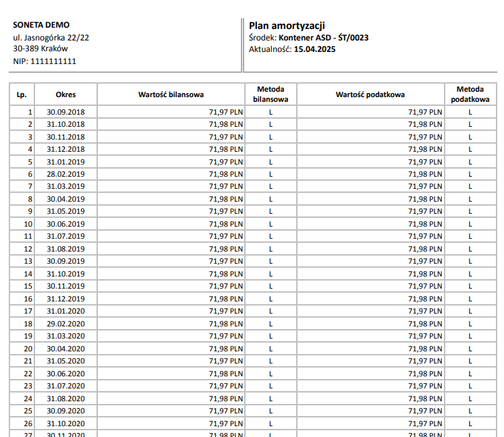Click the SONETA DEMO company name

click(x=41, y=25)
